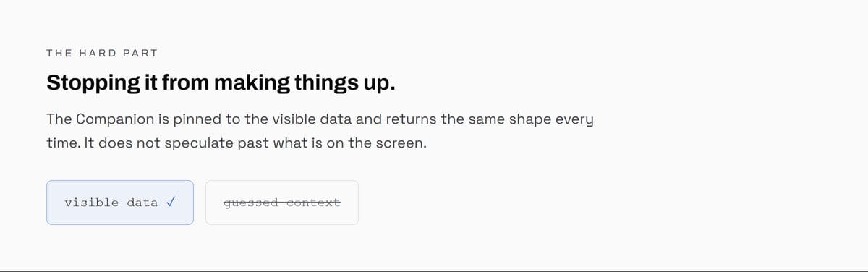Select the "visible data" chip
This screenshot has height=272, width=868.
pyautogui.click(x=120, y=203)
